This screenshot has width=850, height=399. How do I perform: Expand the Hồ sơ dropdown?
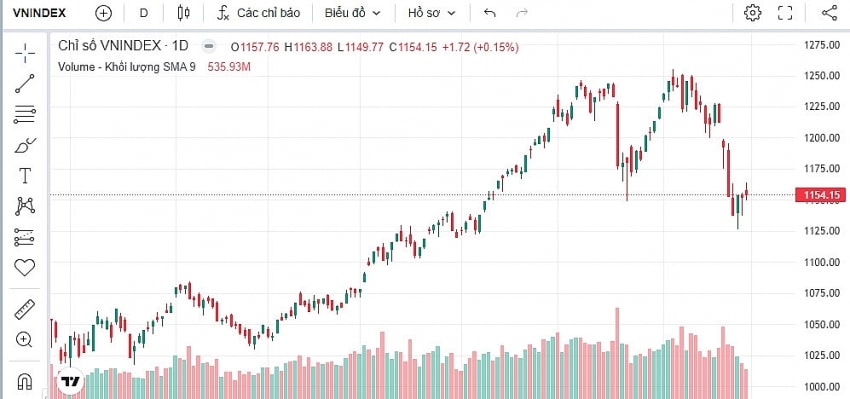pos(432,13)
